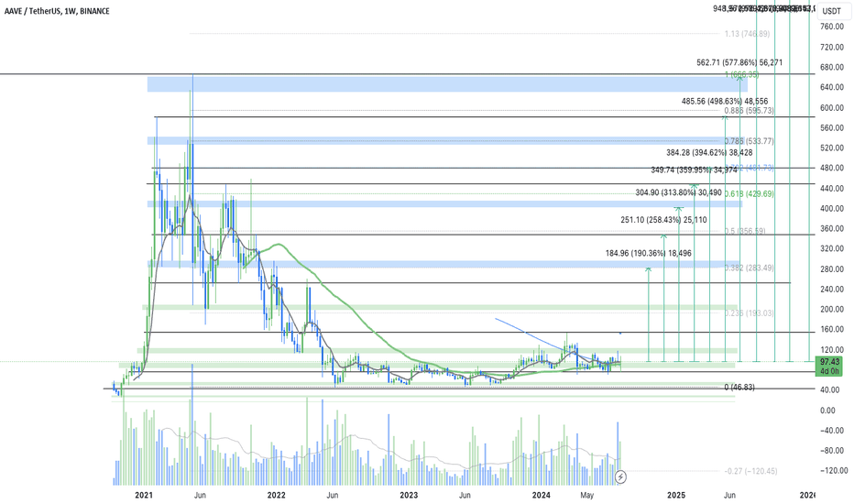This screenshot has height=504, width=854.
Task: Click the 2025 label on time axis
Action: coord(676,495)
